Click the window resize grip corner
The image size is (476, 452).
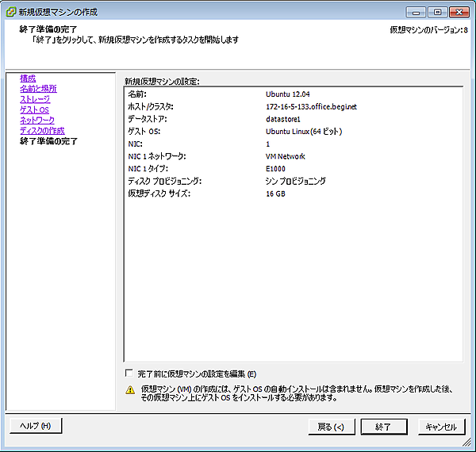click(467, 442)
